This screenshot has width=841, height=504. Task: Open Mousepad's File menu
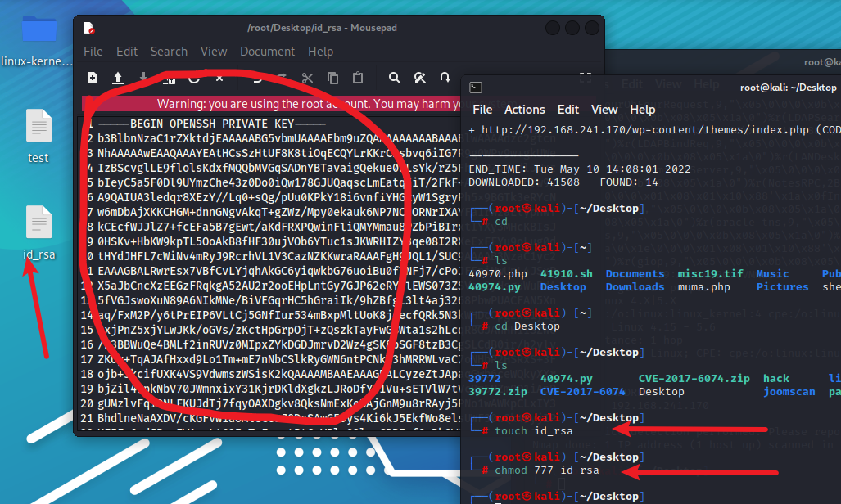(93, 52)
